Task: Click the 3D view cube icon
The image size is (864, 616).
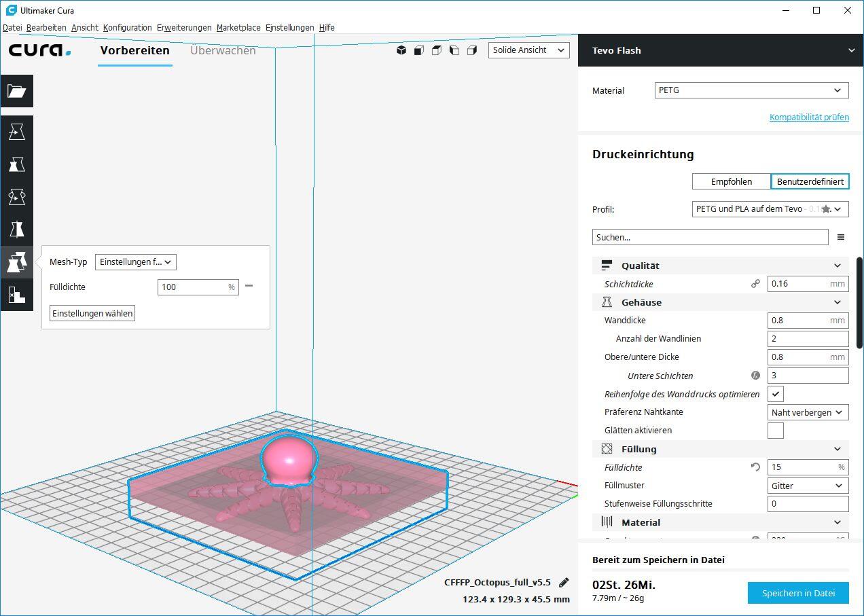Action: (x=401, y=50)
